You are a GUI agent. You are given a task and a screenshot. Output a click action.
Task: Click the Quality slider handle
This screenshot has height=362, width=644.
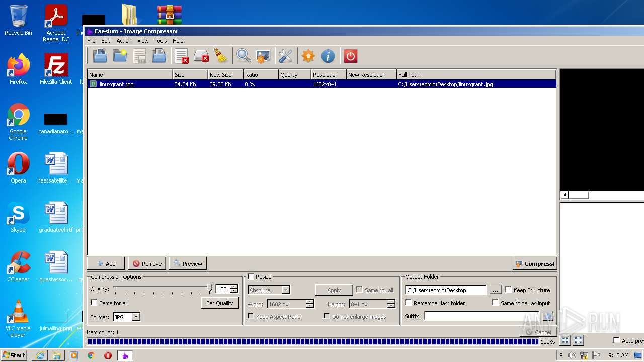point(210,289)
